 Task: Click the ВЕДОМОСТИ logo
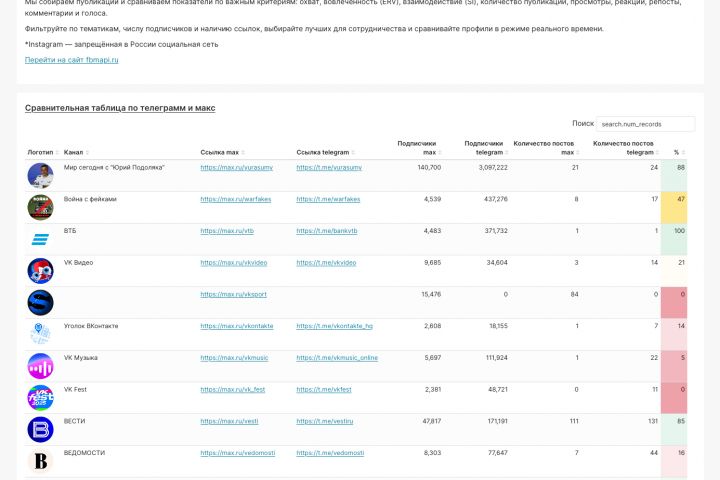click(40, 461)
